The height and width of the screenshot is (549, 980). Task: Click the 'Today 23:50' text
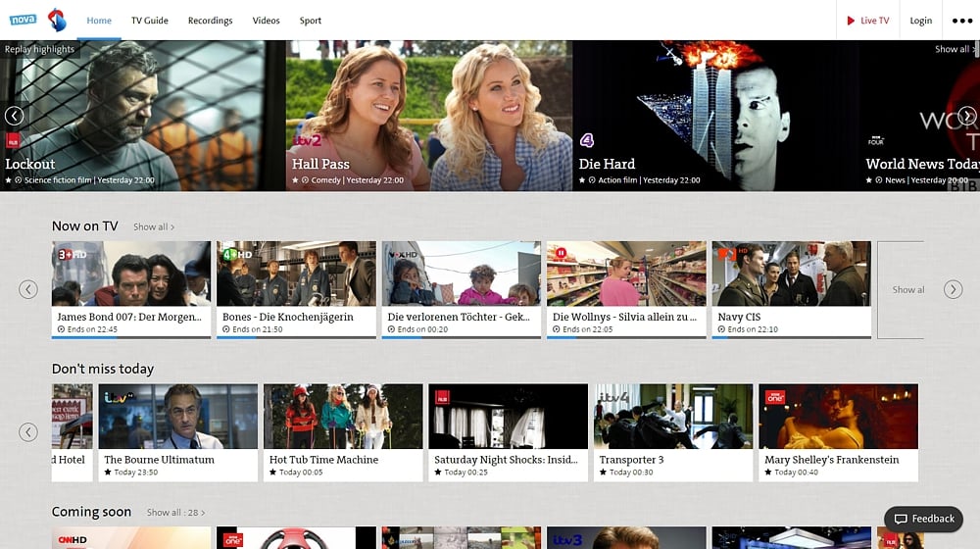(135, 473)
